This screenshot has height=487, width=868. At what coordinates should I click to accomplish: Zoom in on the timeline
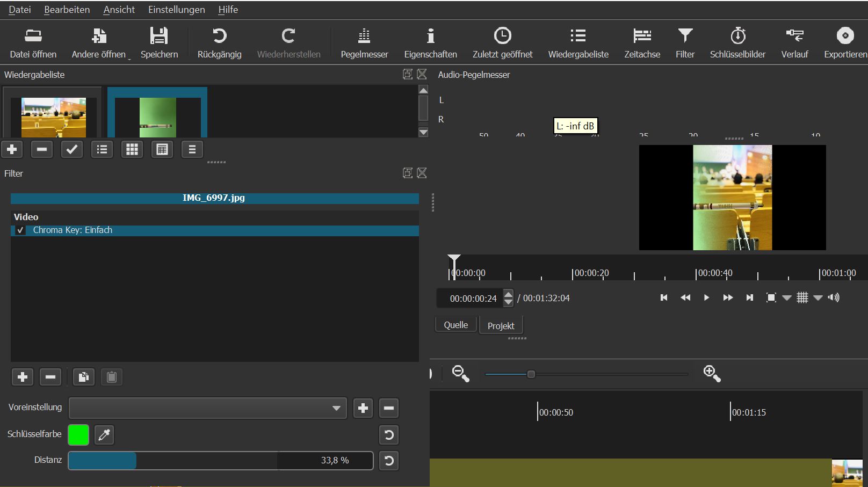pos(712,373)
